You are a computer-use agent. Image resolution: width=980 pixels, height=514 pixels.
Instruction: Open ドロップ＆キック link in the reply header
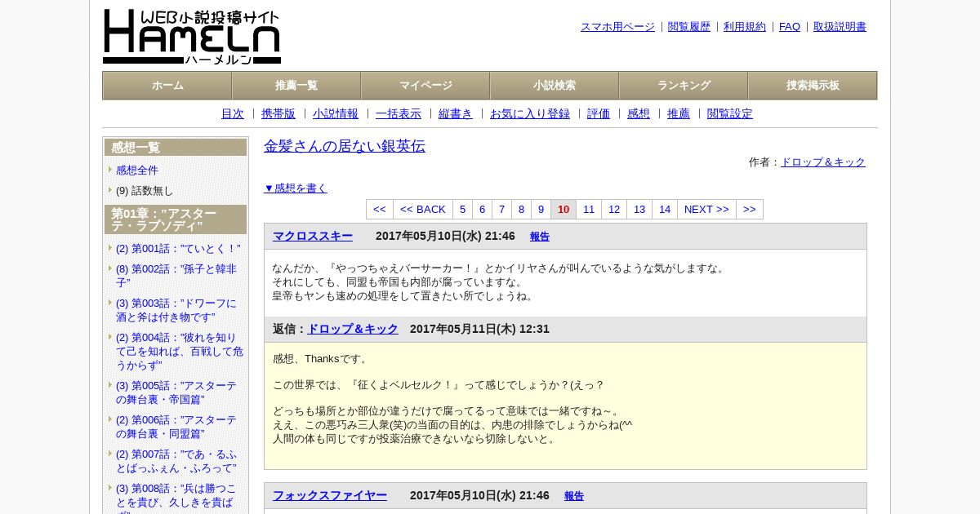click(x=353, y=329)
